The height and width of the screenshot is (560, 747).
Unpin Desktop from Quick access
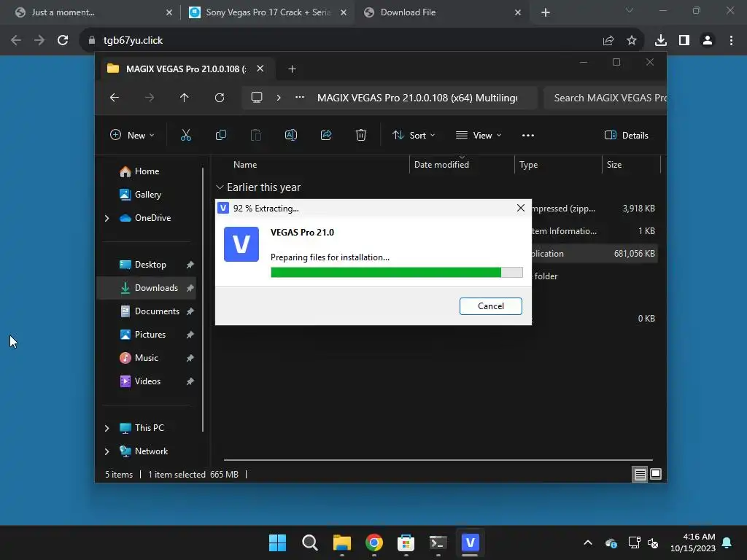[190, 264]
